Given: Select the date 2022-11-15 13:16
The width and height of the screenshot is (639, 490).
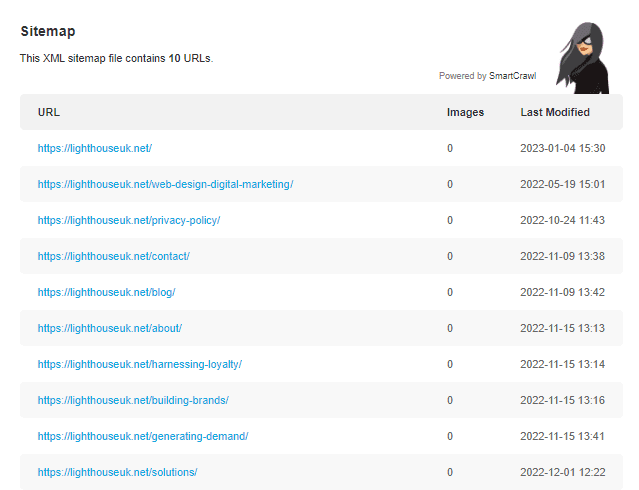Looking at the screenshot, I should coord(562,400).
